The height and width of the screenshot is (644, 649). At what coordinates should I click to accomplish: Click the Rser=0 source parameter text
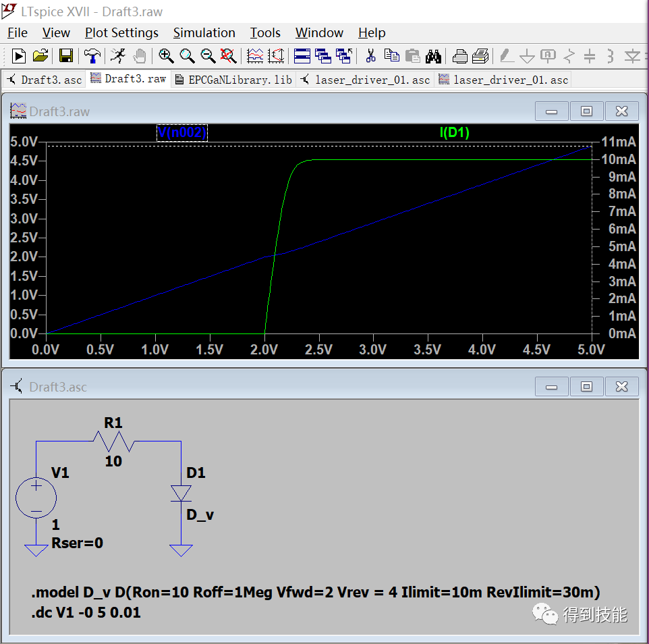[78, 543]
